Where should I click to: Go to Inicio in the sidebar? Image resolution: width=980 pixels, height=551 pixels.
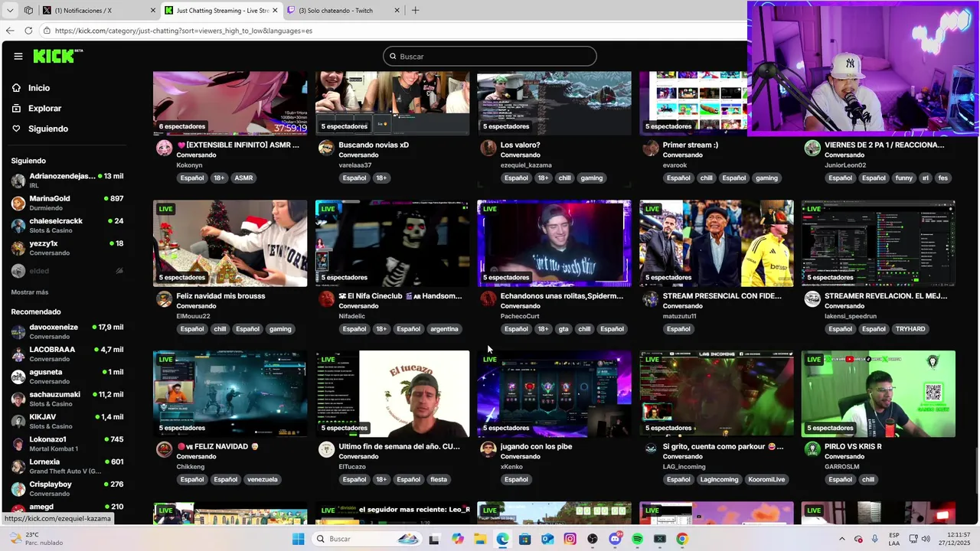[x=38, y=88]
